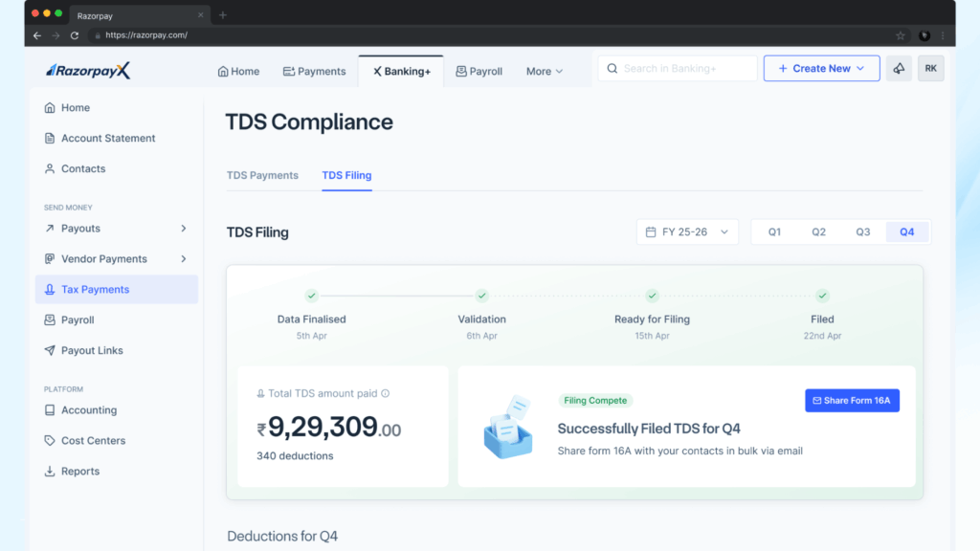Screen dimensions: 980x551
Task: Go to Cost Centers in sidebar
Action: pyautogui.click(x=93, y=441)
